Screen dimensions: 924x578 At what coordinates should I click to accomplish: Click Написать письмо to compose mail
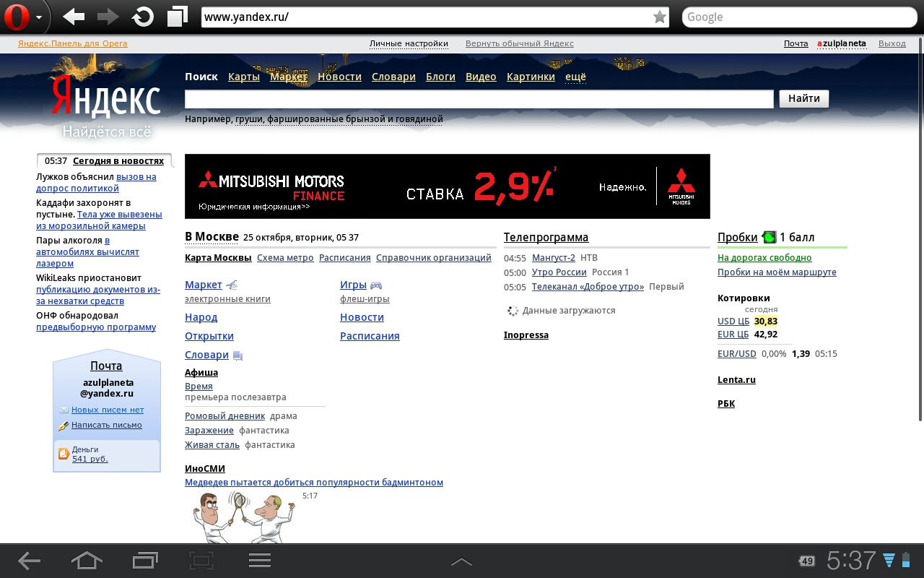tap(107, 426)
